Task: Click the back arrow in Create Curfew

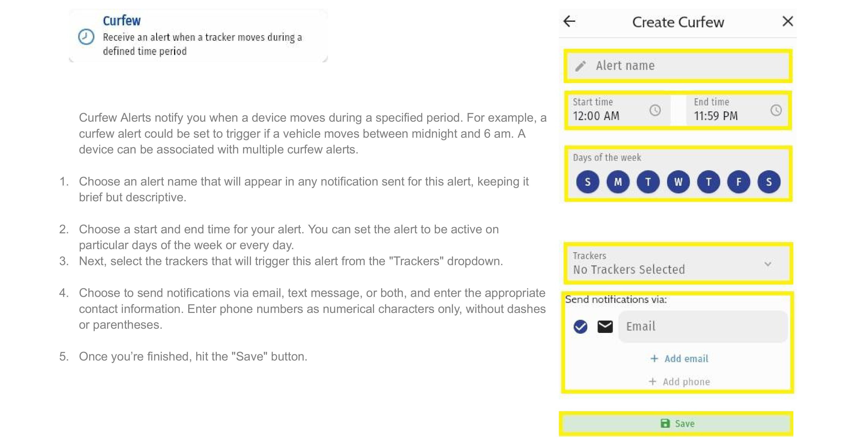Action: (569, 22)
